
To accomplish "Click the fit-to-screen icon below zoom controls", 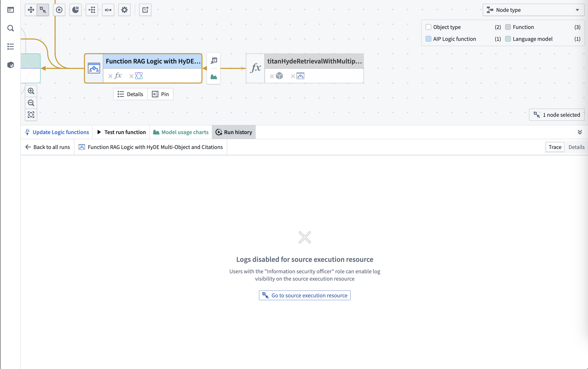I will [x=31, y=114].
